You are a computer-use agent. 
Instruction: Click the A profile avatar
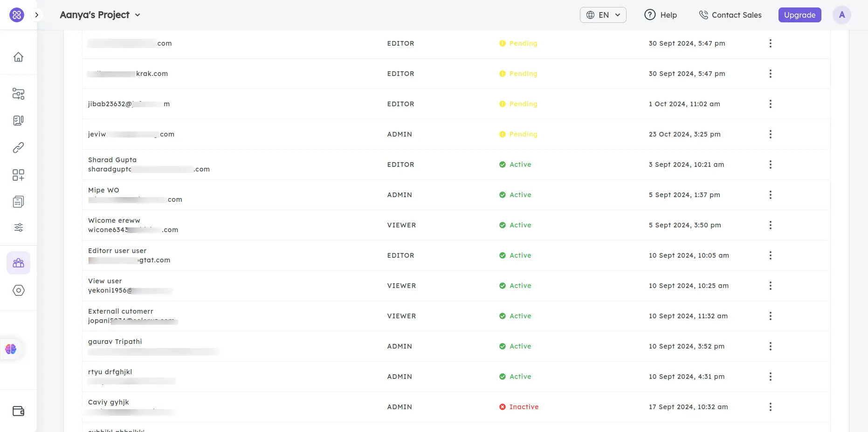pyautogui.click(x=842, y=14)
